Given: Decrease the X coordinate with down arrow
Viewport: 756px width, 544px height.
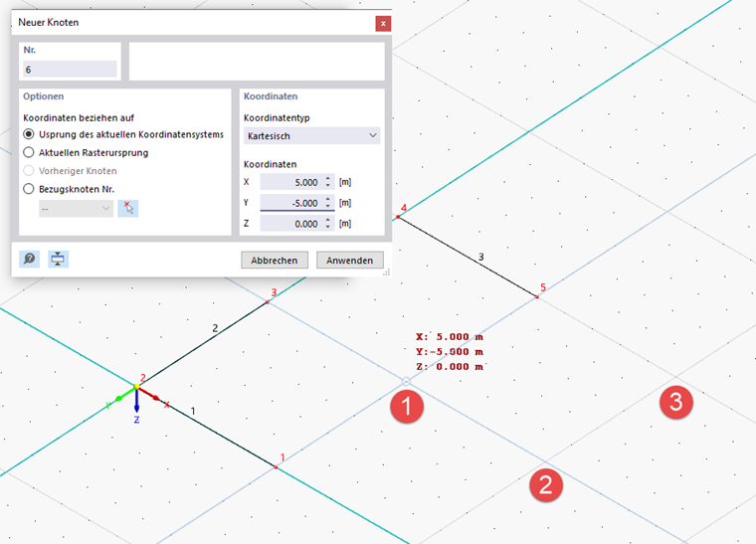Looking at the screenshot, I should tap(328, 186).
